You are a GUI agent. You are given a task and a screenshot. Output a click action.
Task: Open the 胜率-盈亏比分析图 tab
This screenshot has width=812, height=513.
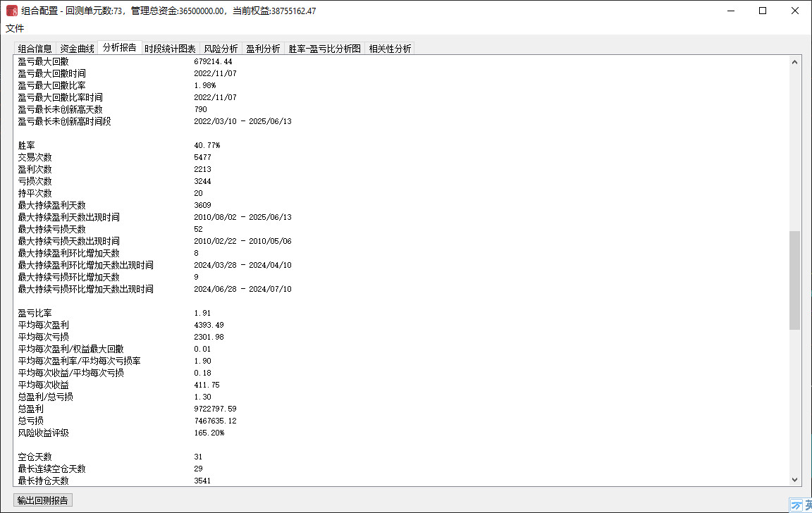pos(325,49)
